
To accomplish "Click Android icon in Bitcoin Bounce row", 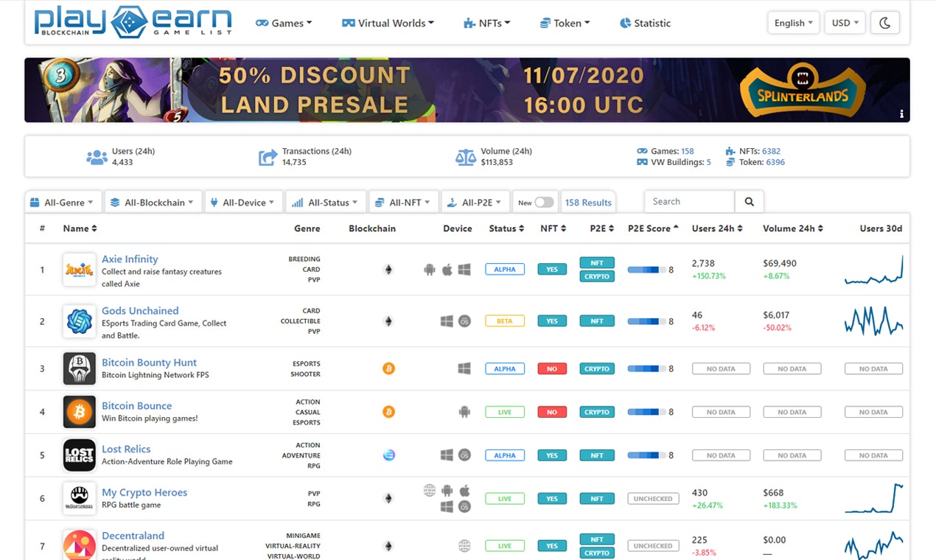I will coord(464,412).
